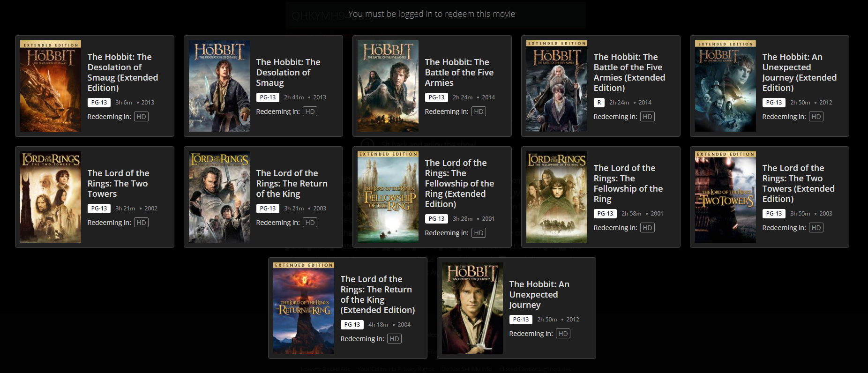Viewport: 868px width, 373px height.
Task: Click the '4h 18m' runtime text
Action: [378, 324]
